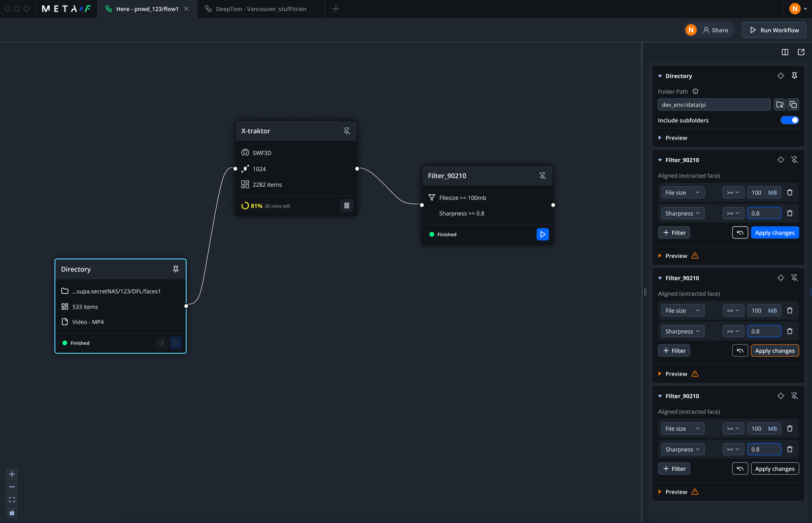Open the Sharpness operator dropdown in the second Filter_90210 section
812x523 pixels.
(x=733, y=332)
